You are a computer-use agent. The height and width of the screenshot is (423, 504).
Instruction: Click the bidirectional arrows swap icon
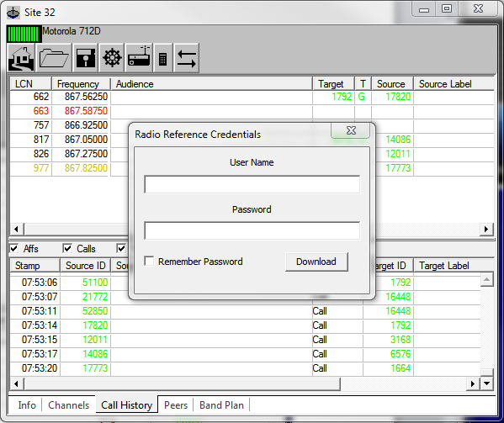coord(187,58)
